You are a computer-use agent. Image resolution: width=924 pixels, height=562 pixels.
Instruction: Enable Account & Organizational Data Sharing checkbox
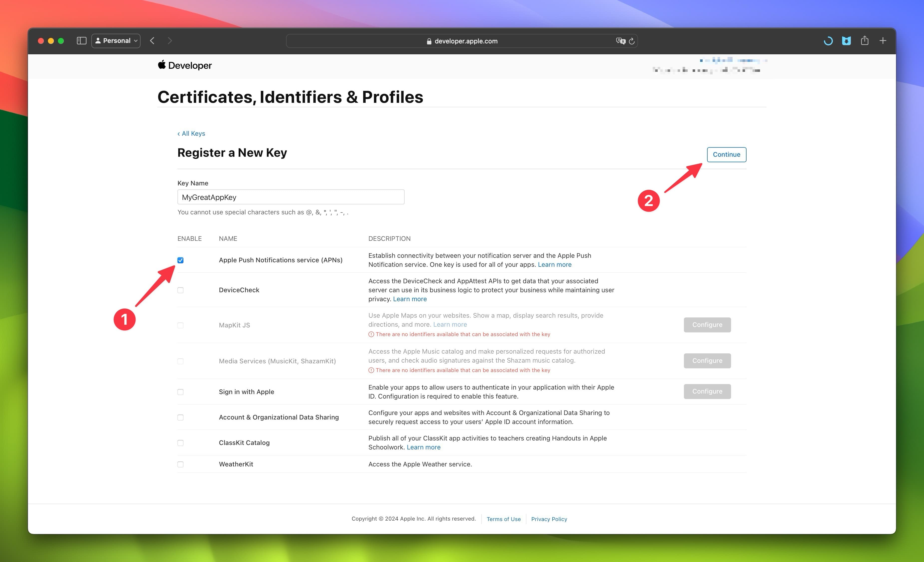180,418
